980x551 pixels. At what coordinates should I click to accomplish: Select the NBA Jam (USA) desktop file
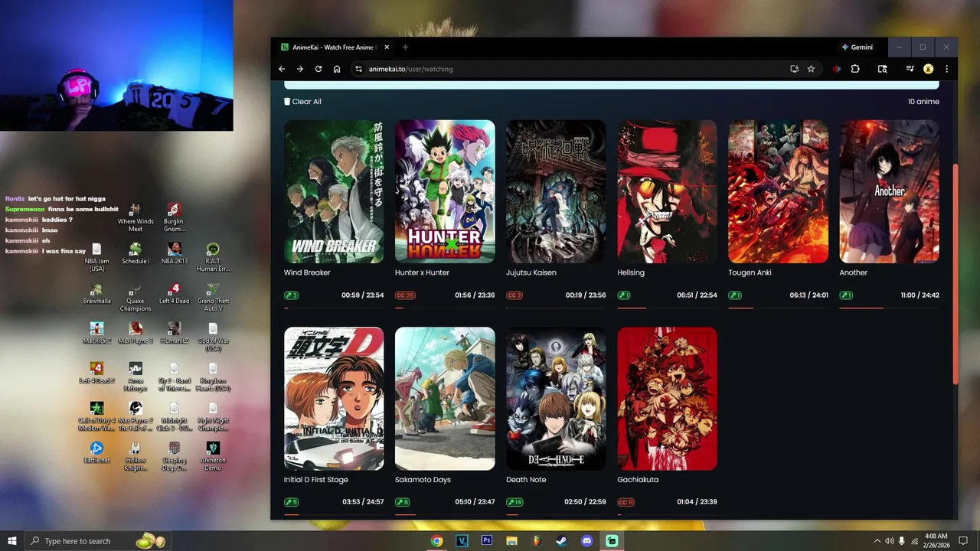[96, 258]
